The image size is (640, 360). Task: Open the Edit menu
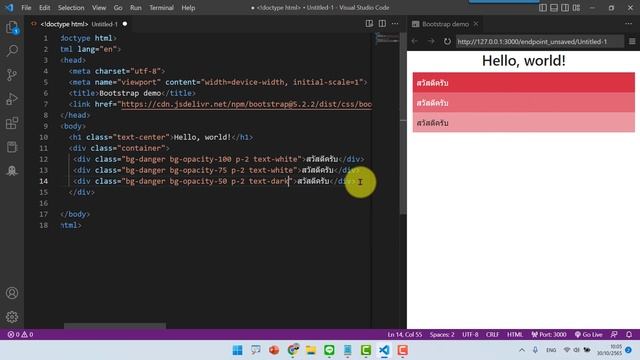(x=44, y=7)
